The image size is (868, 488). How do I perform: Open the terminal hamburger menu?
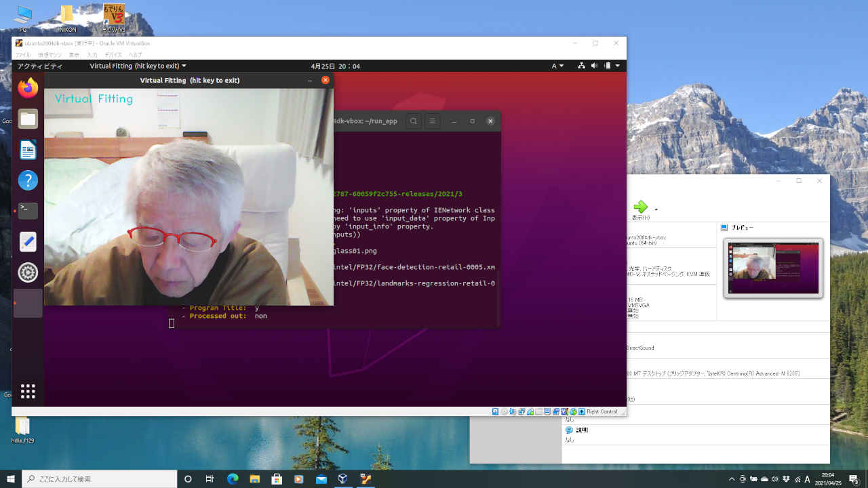click(431, 121)
